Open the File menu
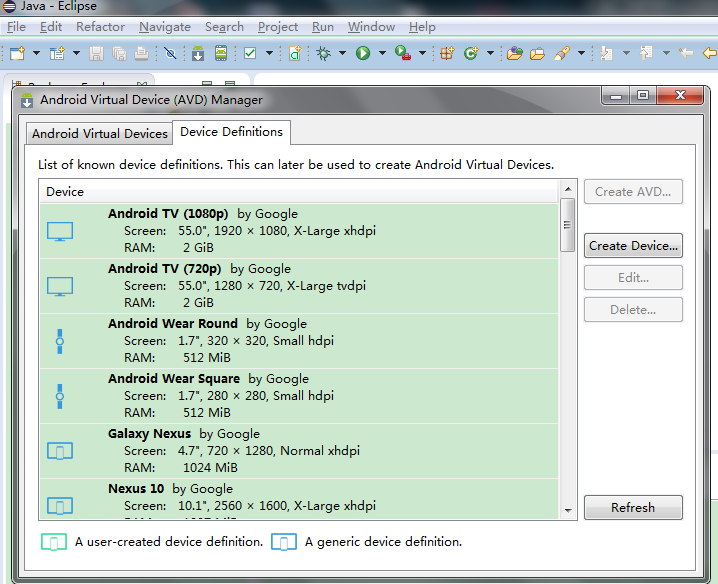 [16, 27]
